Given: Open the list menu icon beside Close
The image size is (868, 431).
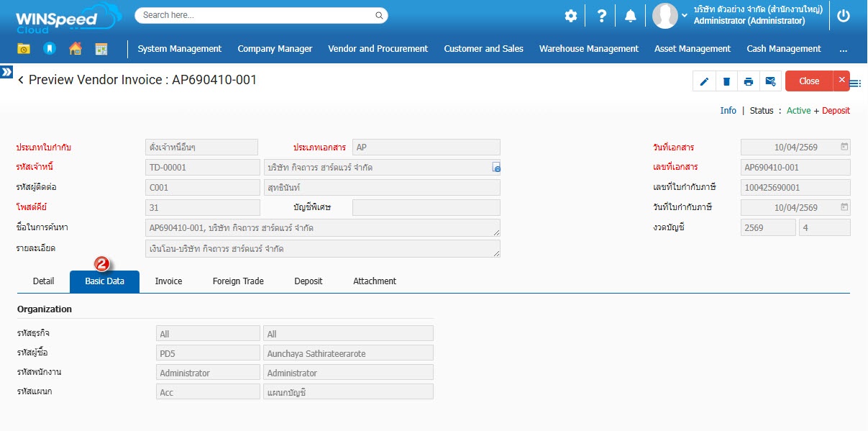Looking at the screenshot, I should [856, 83].
